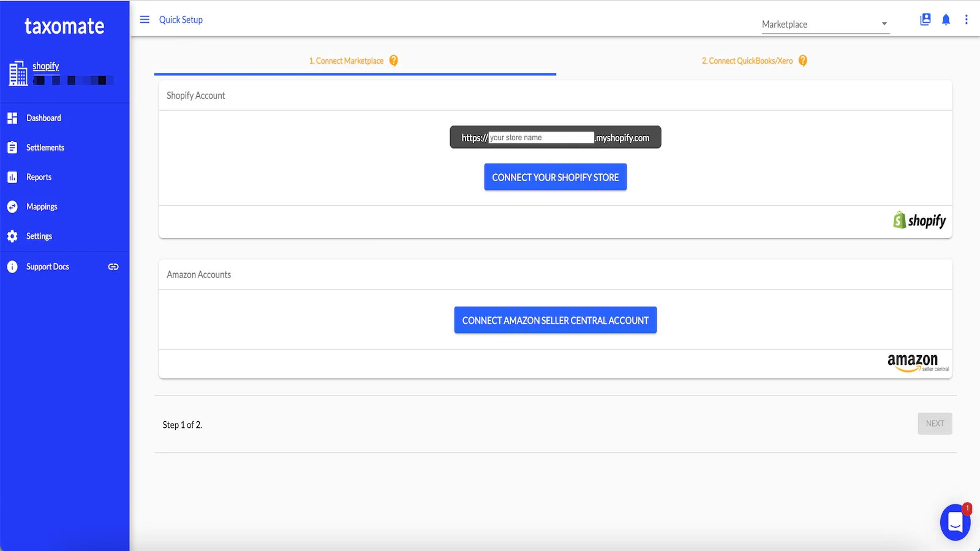Open Mappings in sidebar
This screenshot has width=980, height=551.
click(x=64, y=207)
